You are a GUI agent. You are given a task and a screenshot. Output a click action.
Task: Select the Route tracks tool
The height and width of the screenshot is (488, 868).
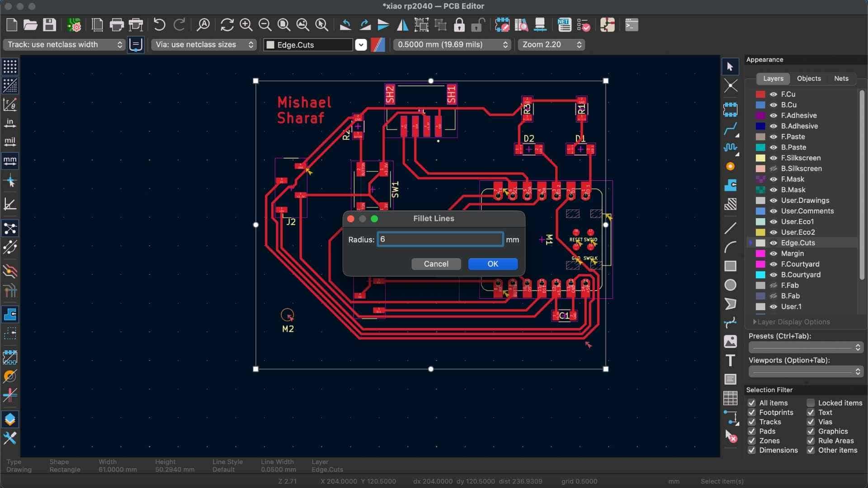[730, 129]
